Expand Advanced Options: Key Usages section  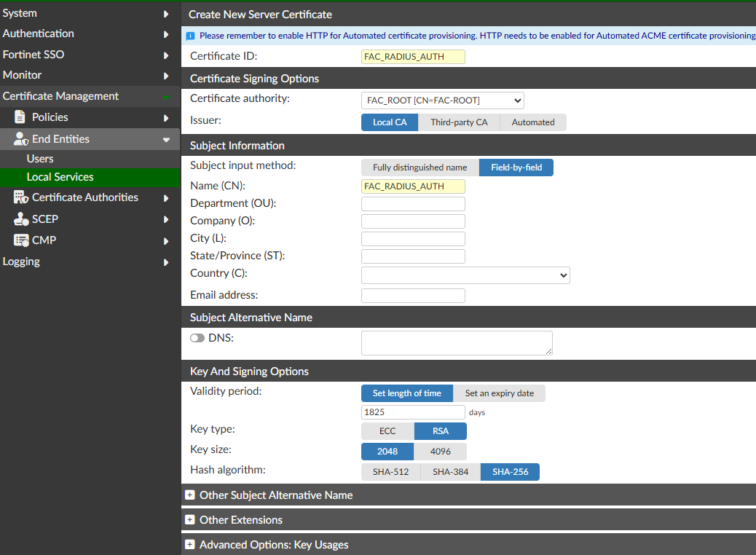point(274,544)
